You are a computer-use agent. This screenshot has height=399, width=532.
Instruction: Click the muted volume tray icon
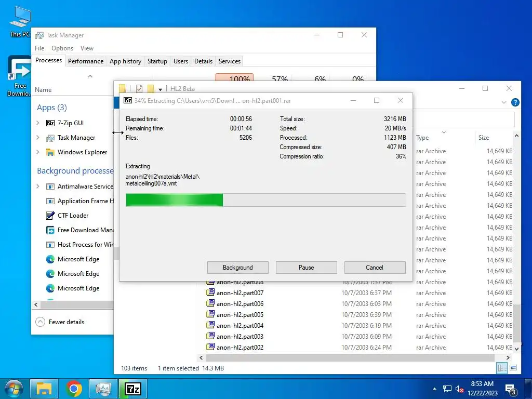(459, 389)
